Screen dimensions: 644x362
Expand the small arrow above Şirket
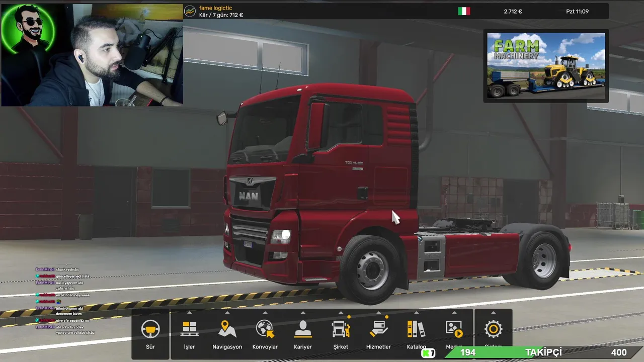click(341, 313)
